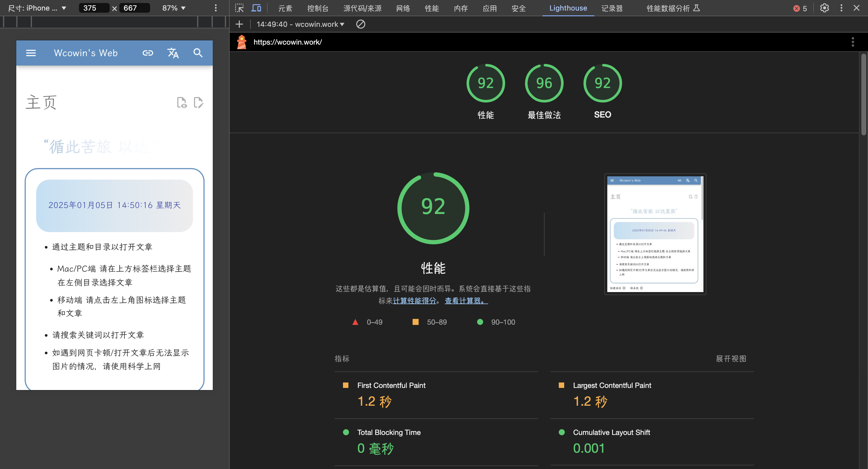868x469 pixels.
Task: Edit the device width field 375
Action: [94, 8]
